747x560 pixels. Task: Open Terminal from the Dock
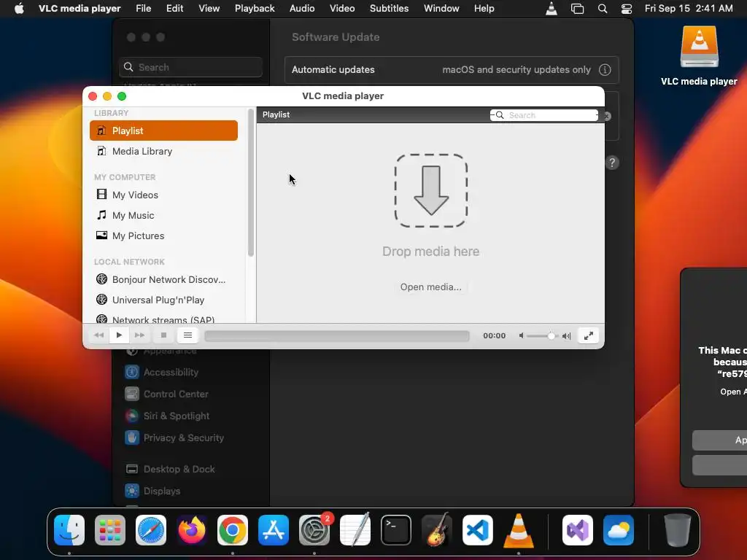[x=396, y=530]
